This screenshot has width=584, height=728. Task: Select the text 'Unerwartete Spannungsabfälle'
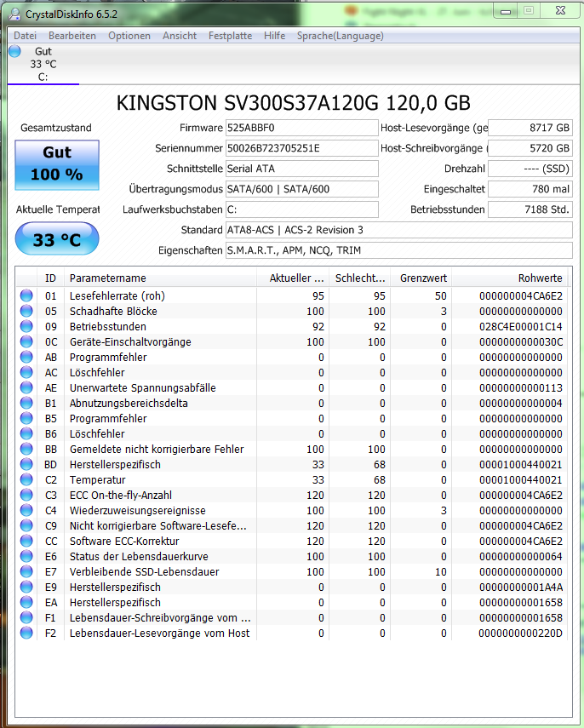[x=142, y=387]
